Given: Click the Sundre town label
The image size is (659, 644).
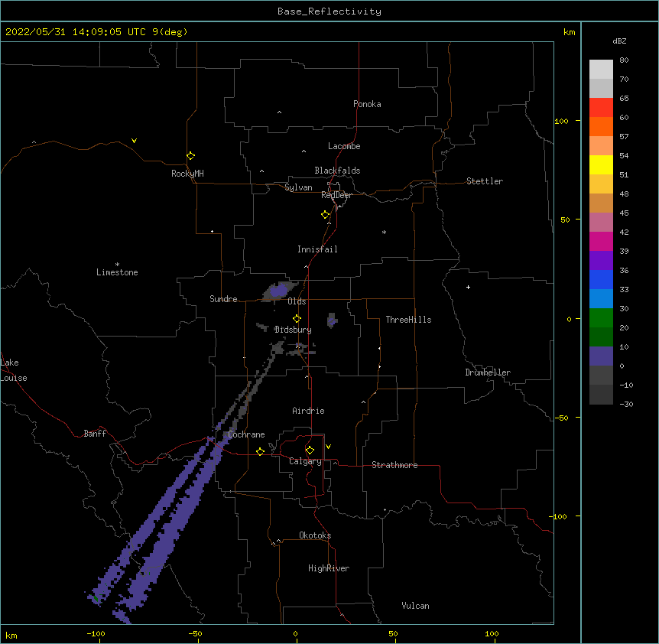Looking at the screenshot, I should 223,299.
